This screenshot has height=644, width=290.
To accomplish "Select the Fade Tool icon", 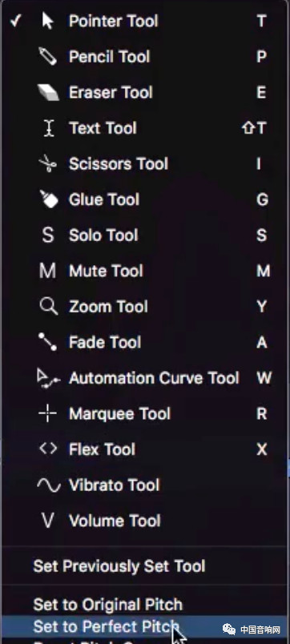I will (47, 342).
